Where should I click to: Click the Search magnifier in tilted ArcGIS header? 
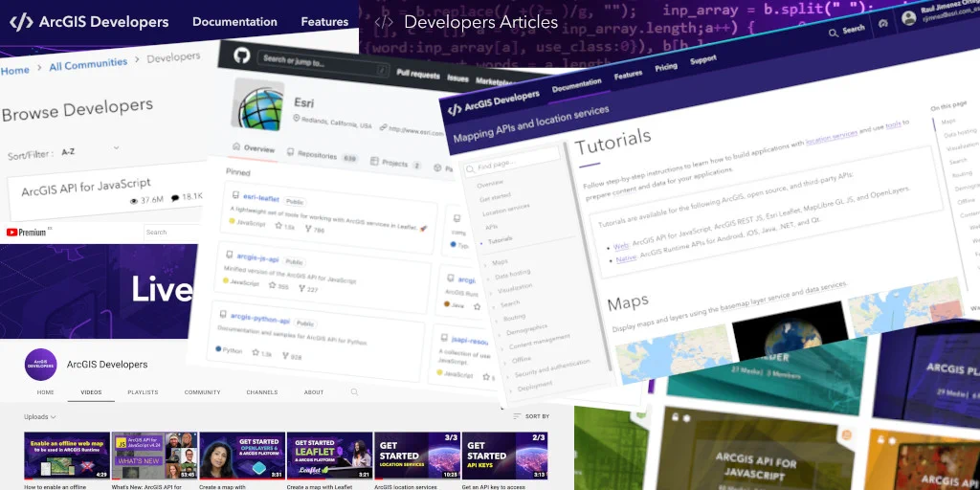[x=834, y=33]
